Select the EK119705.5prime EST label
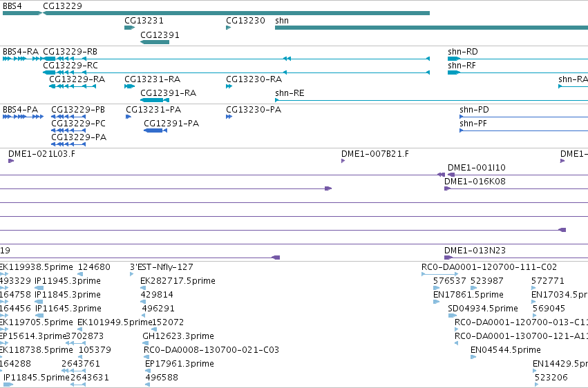Viewport: 588px width, 388px height. point(36,322)
